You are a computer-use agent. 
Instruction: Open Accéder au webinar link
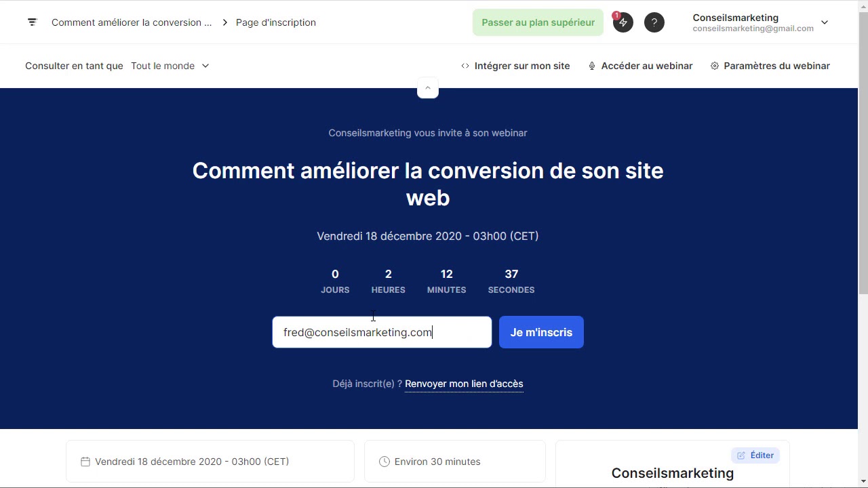point(640,66)
